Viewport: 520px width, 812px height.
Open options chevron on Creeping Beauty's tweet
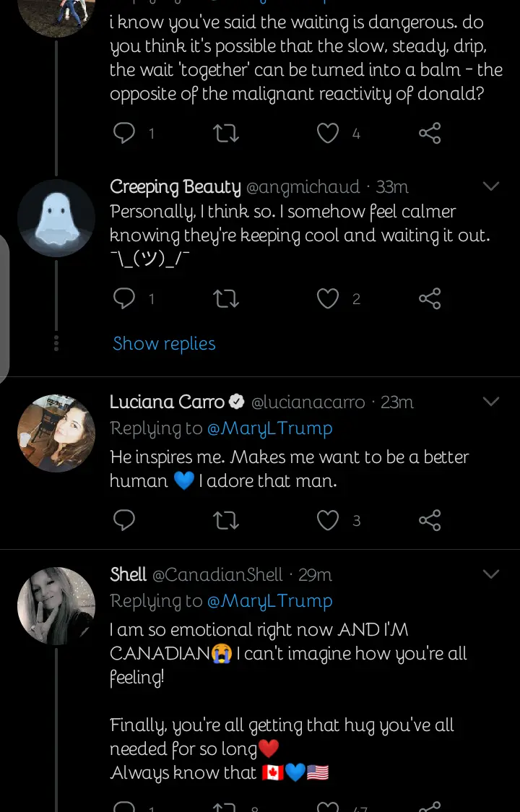point(491,186)
